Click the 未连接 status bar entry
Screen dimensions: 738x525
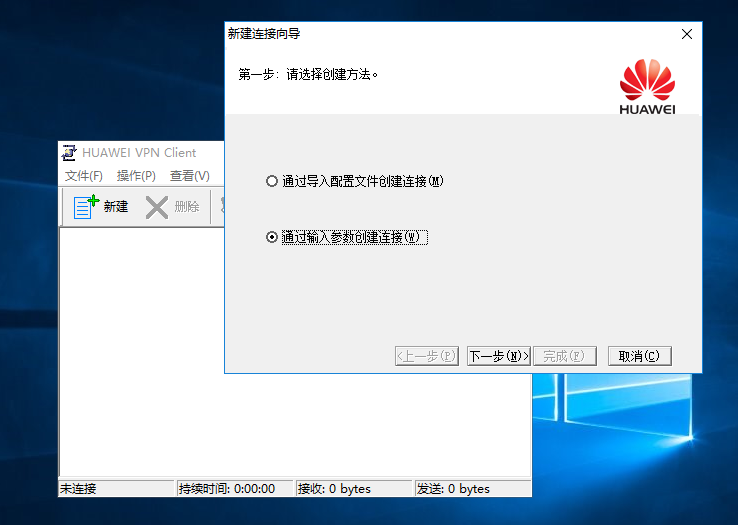116,489
